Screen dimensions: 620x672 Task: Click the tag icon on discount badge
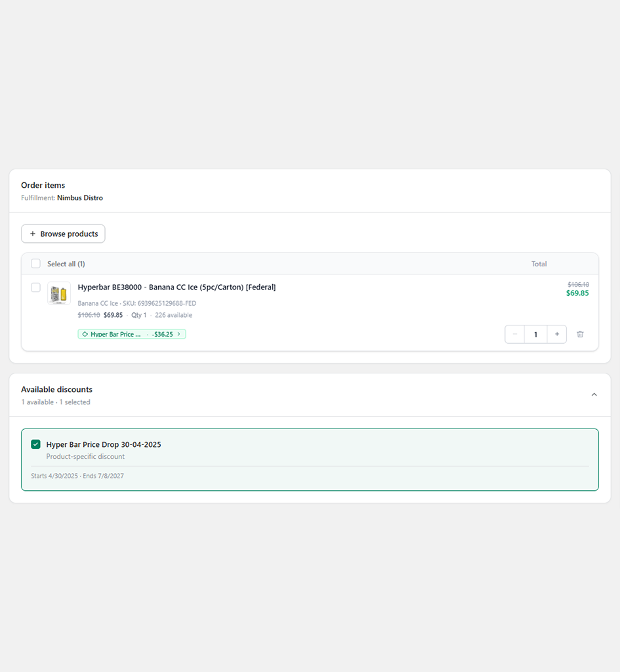[85, 334]
